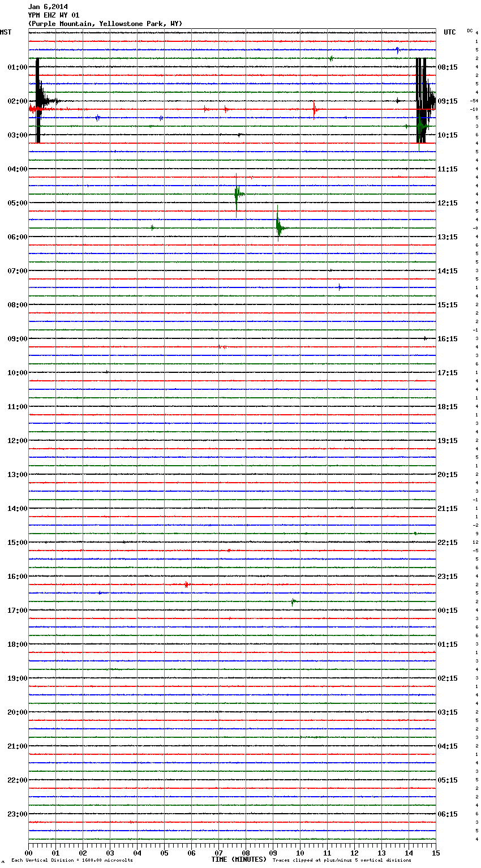Viewport: 481px width, 868px height.
Task: Select the 06:00 MST time label
Action: pos(18,237)
